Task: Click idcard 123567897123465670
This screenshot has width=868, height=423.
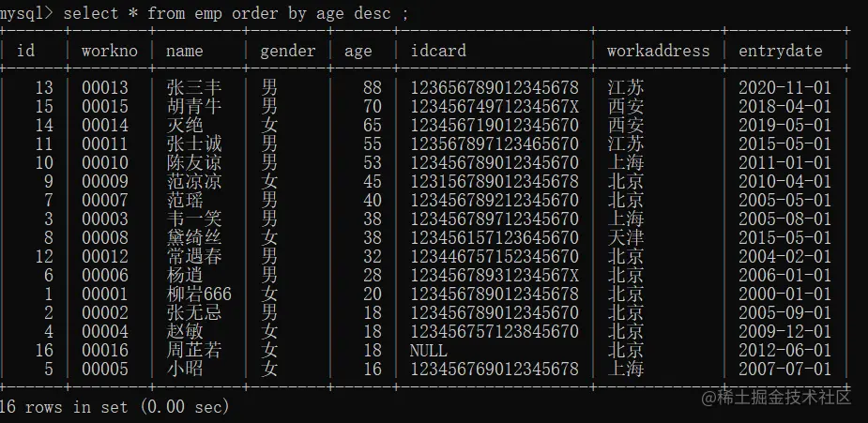Action: click(495, 144)
